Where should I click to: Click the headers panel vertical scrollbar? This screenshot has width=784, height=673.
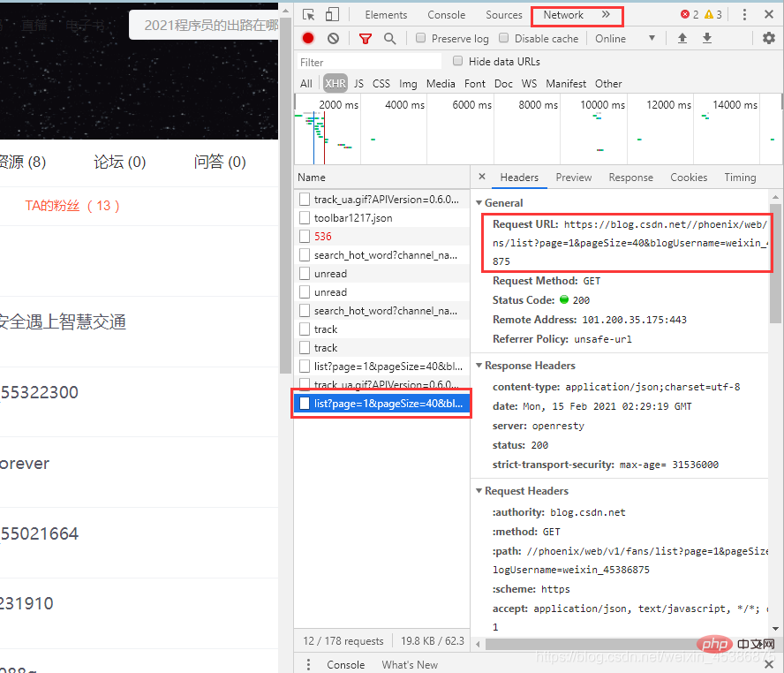775,265
